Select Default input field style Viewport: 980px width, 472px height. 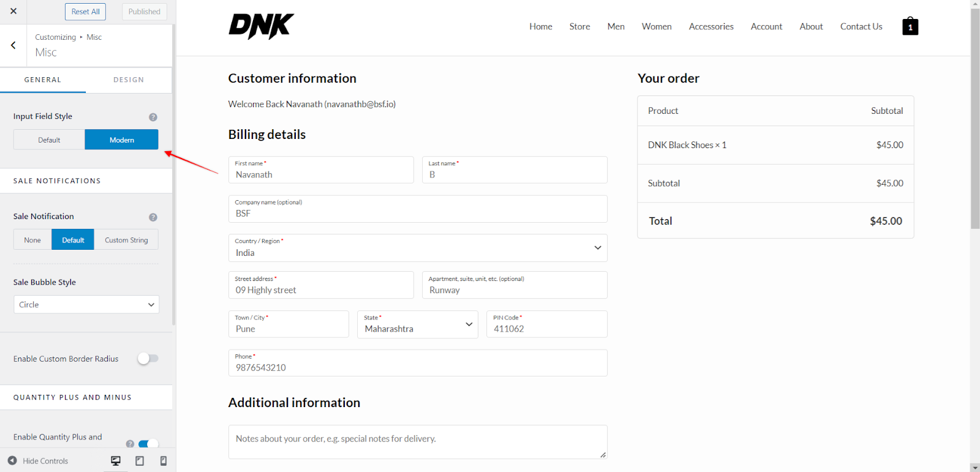(49, 140)
